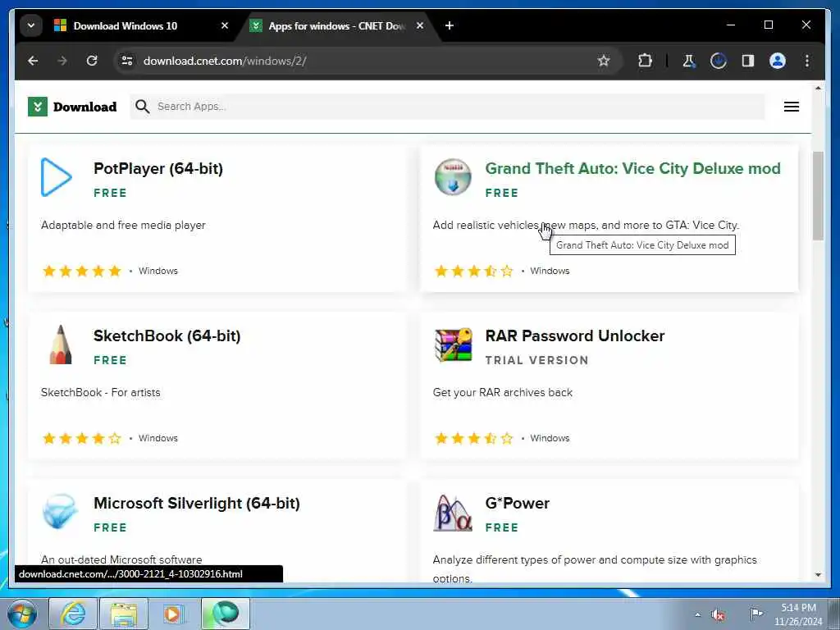Toggle the browser side panel
The image size is (840, 630).
748,61
